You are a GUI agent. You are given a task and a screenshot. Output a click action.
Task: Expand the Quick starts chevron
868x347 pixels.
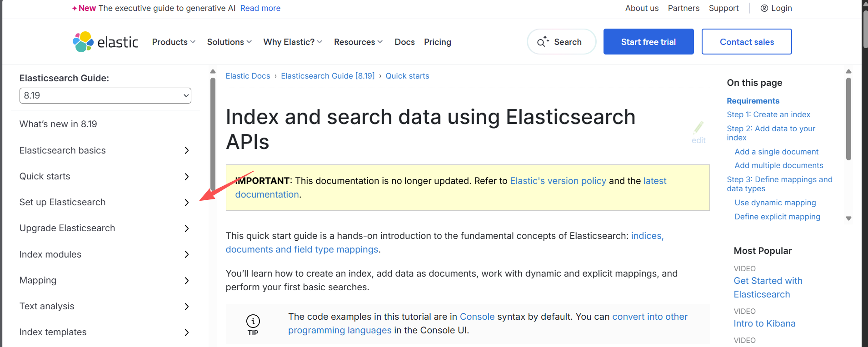click(186, 176)
